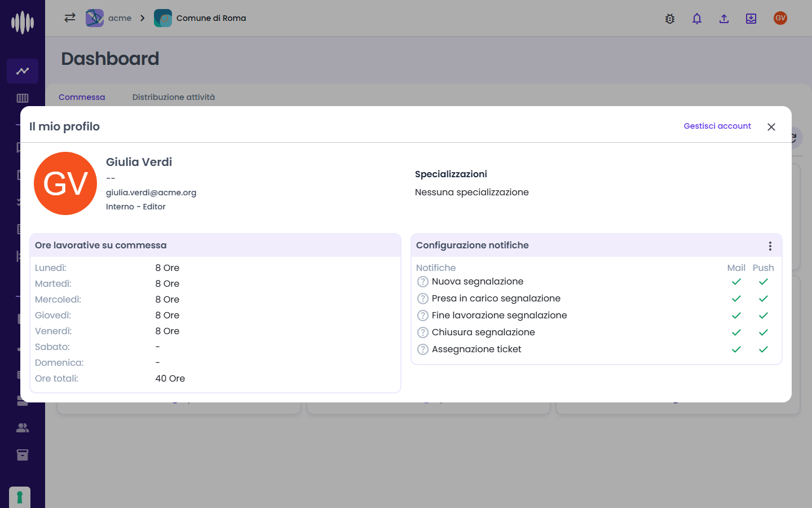Click the green keyhole icon at sidebar bottom

click(x=20, y=497)
